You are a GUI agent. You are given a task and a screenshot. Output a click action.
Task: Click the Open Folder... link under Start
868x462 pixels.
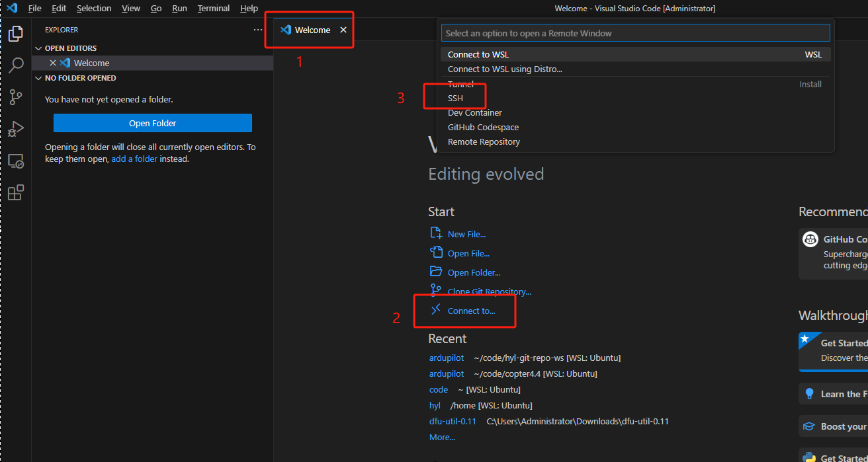[x=474, y=272]
